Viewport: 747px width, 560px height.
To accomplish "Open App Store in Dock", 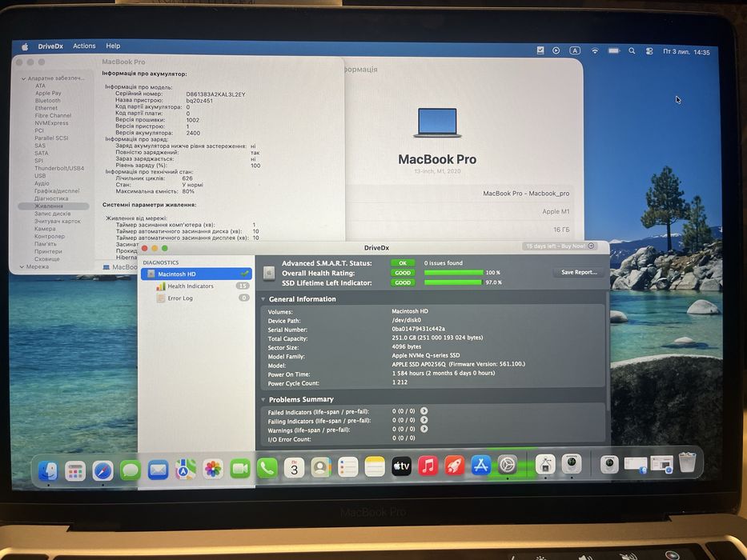I will (x=480, y=465).
